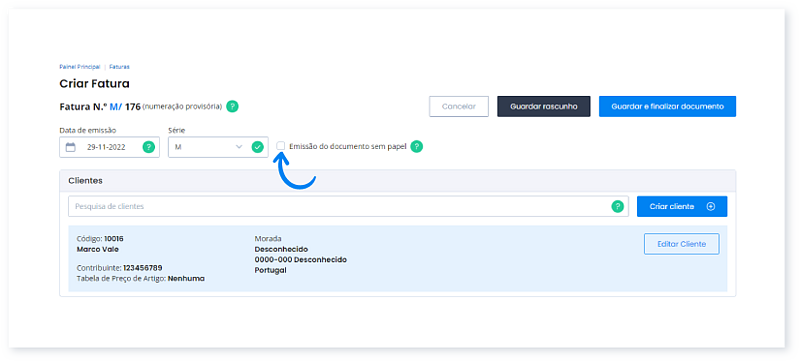Click client code 10016
The height and width of the screenshot is (362, 800).
coord(114,239)
